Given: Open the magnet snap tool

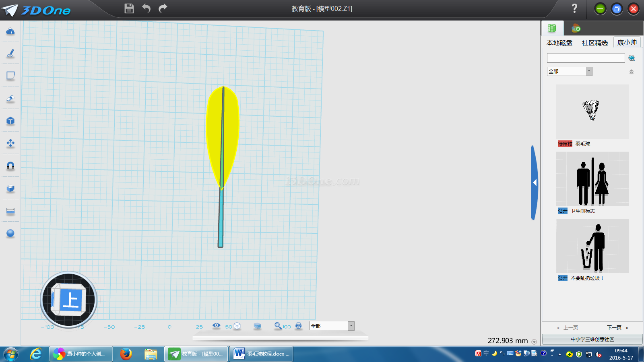Looking at the screenshot, I should click(x=10, y=166).
